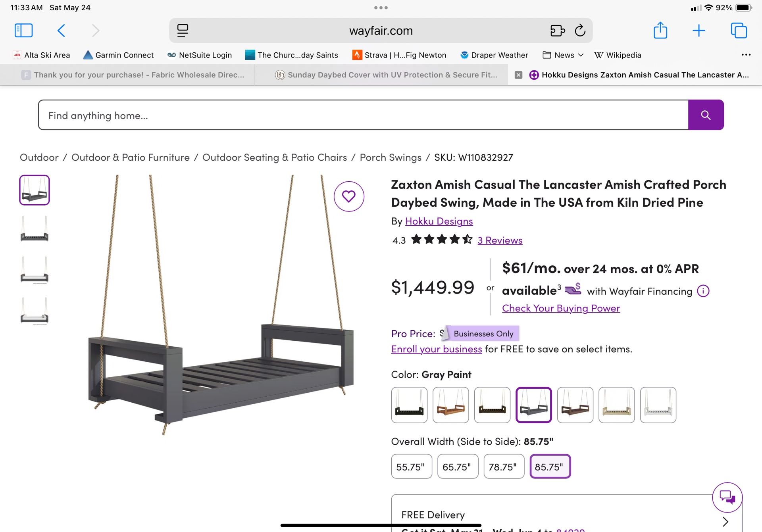The image size is (762, 532).
Task: Select the natural oak color swatch
Action: [x=616, y=405]
